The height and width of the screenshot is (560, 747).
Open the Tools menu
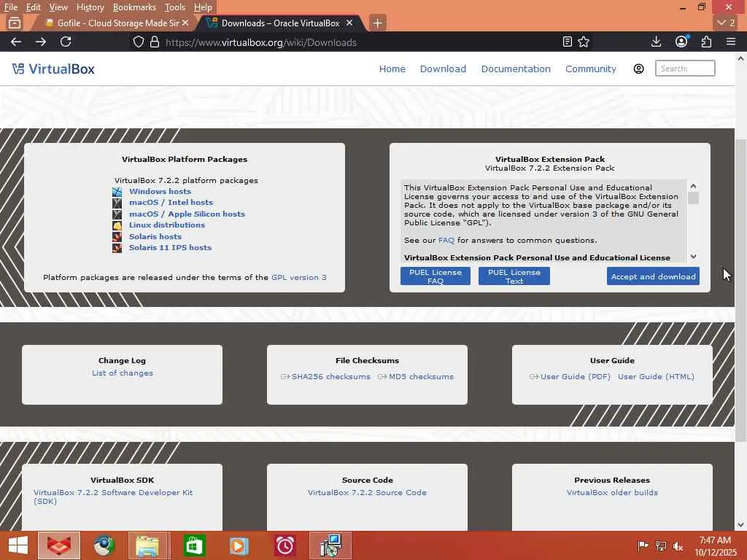click(x=175, y=7)
